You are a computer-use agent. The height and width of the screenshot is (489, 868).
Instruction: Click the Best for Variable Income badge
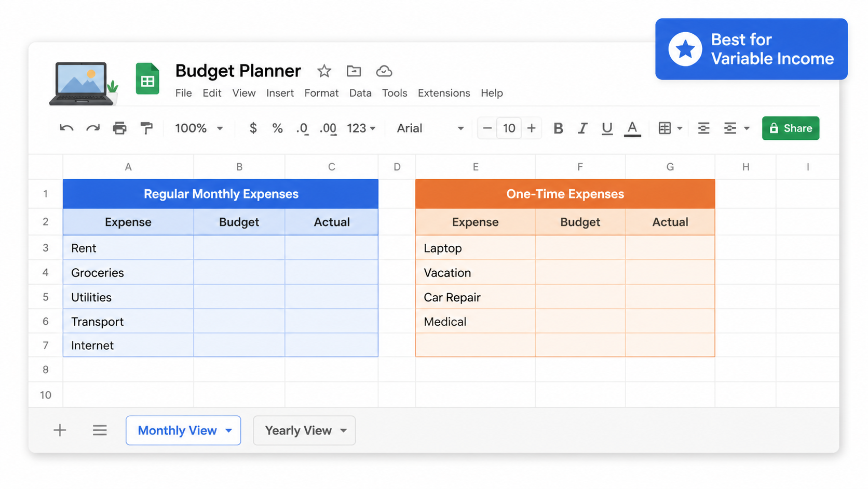751,49
